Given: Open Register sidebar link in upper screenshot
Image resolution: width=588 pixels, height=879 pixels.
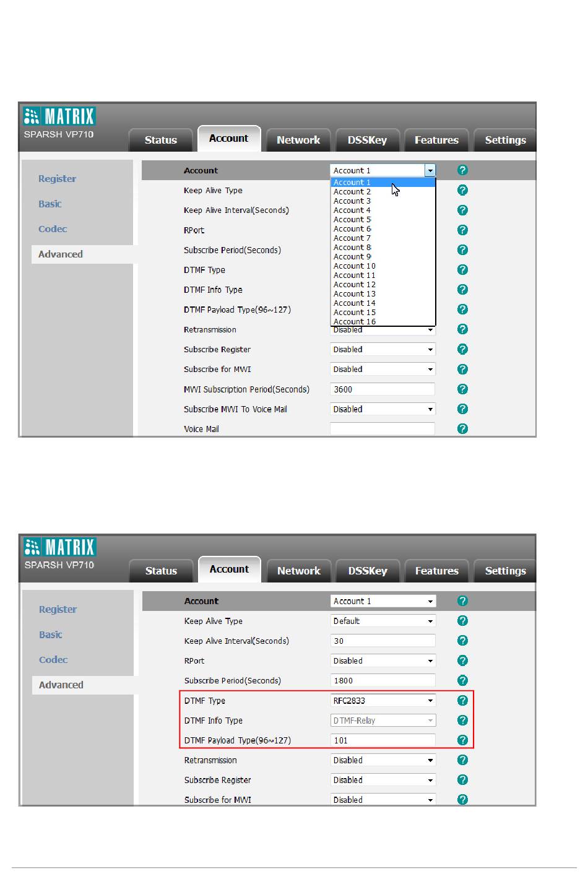Looking at the screenshot, I should click(57, 179).
